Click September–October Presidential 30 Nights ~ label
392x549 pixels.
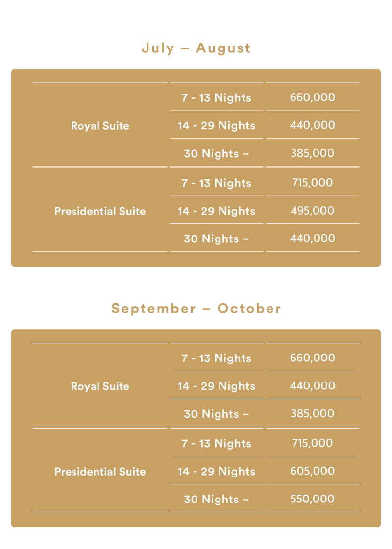[217, 499]
